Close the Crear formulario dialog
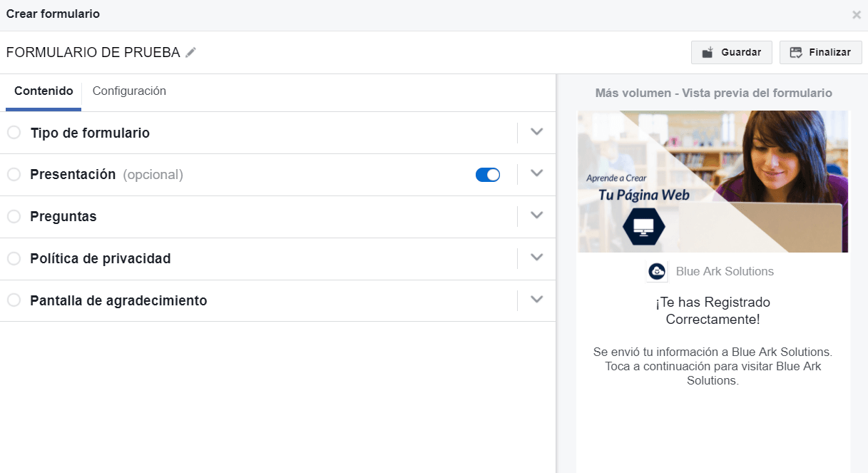Viewport: 868px width, 473px height. coord(857,14)
